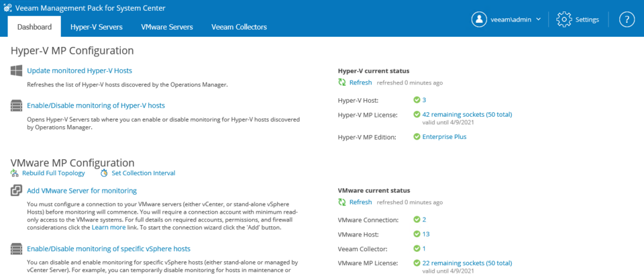Open the Enterprise Plus edition link
Image resolution: width=644 pixels, height=274 pixels.
[444, 136]
